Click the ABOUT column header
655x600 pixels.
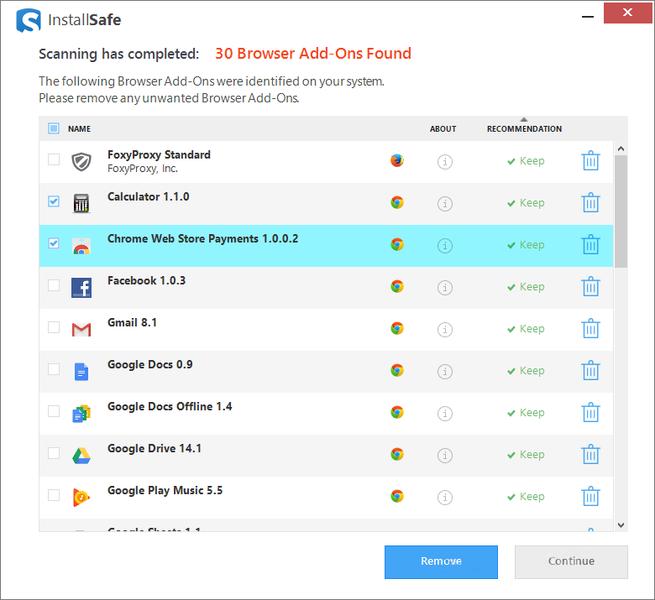coord(443,129)
